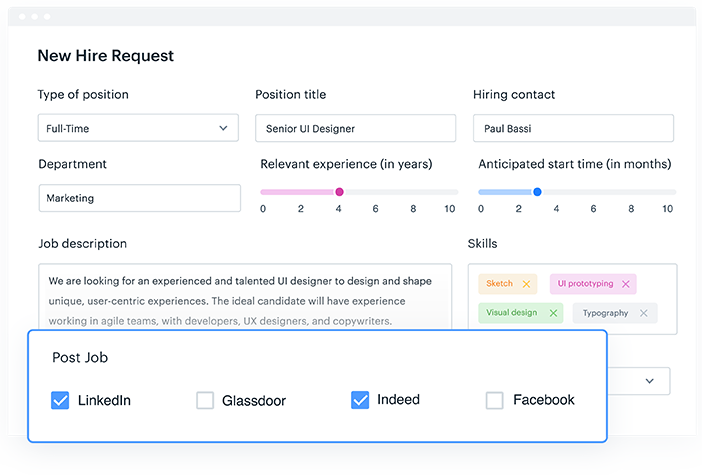Enable Glassdoor job posting
702x475 pixels.
pyautogui.click(x=205, y=401)
